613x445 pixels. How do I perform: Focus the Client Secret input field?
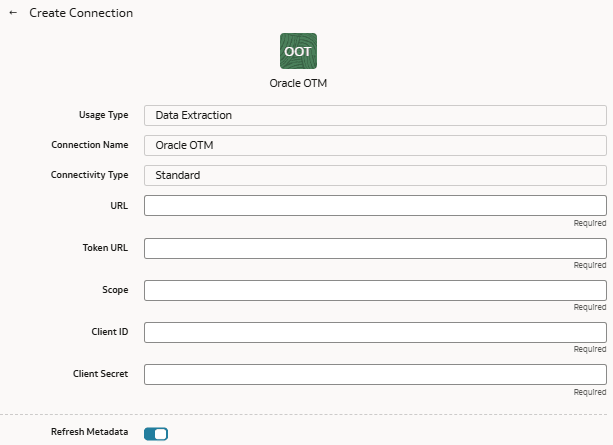click(375, 375)
